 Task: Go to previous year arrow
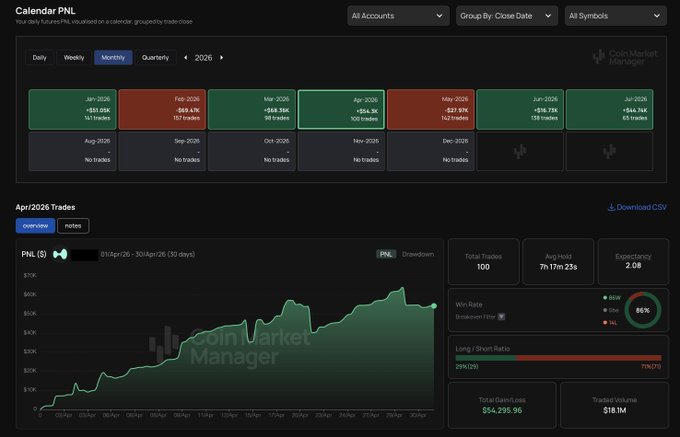(186, 58)
